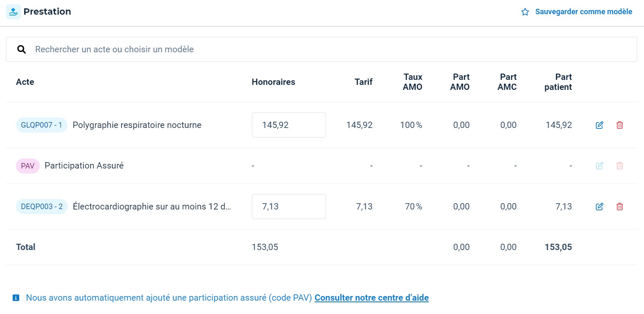Screen dimensions: 644x314
Task: Open the Consulter notre centre d'aide link
Action: [x=372, y=298]
